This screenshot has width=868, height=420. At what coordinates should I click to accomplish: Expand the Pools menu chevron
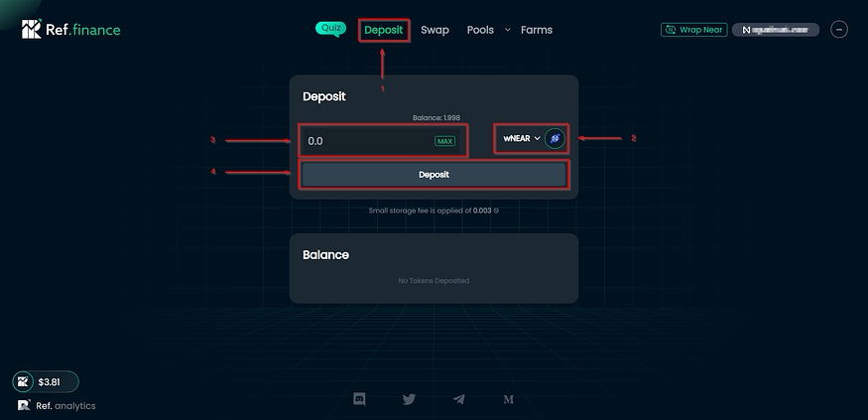point(508,30)
